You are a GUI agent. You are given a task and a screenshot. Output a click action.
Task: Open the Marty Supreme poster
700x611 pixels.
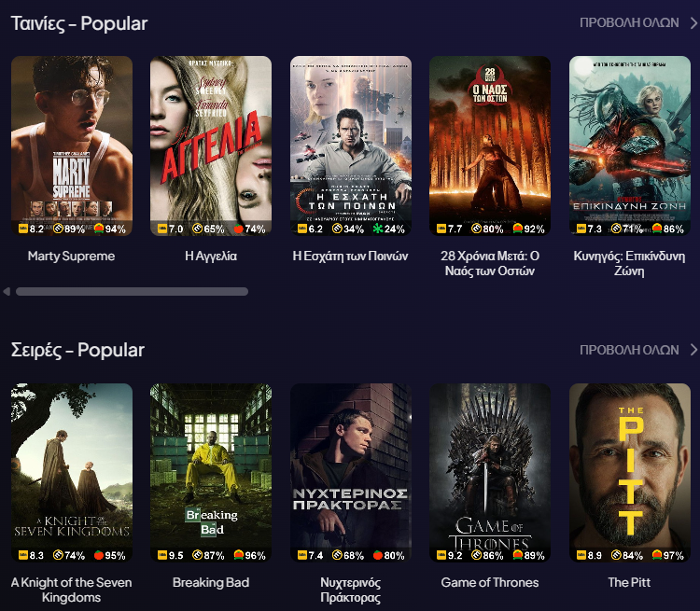coord(71,135)
